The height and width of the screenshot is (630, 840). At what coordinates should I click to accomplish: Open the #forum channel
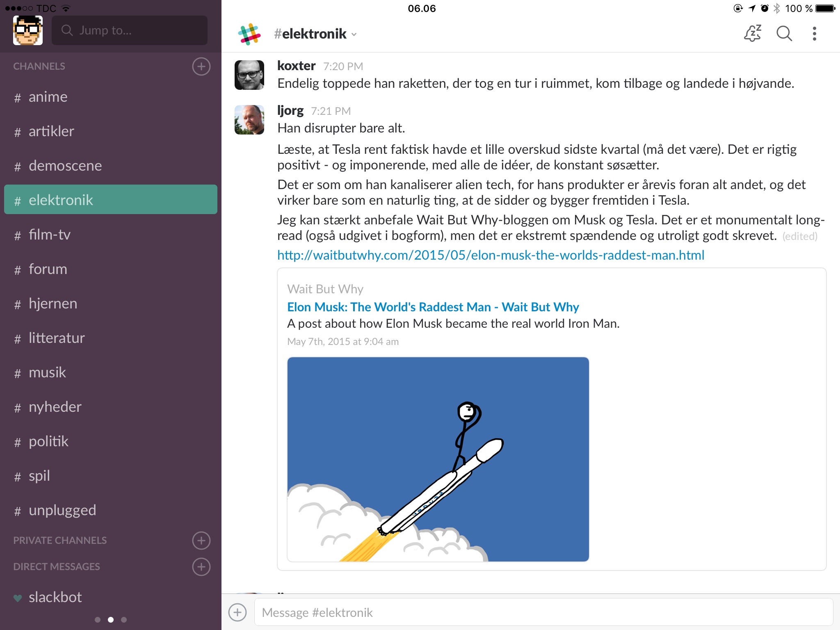pos(111,269)
